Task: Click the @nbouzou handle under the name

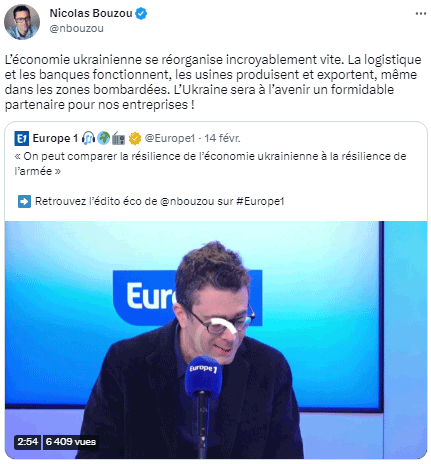Action: 76,29
